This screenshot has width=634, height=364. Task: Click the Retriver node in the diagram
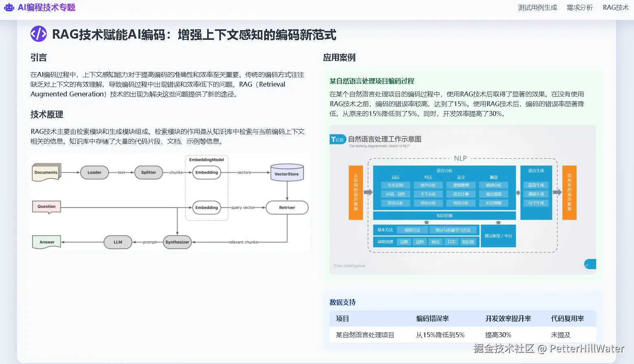pyautogui.click(x=287, y=207)
